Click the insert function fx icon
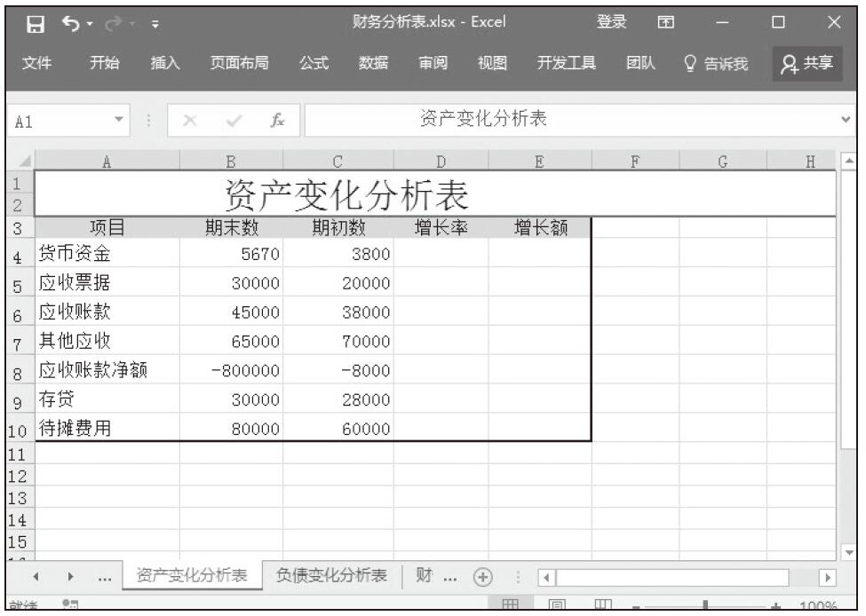The height and width of the screenshot is (616, 866). [x=278, y=120]
